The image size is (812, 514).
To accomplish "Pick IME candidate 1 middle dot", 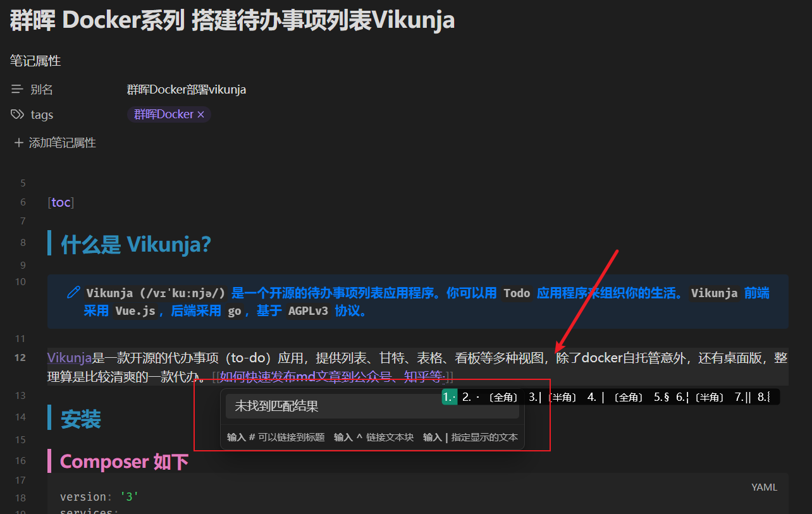I will pos(450,397).
